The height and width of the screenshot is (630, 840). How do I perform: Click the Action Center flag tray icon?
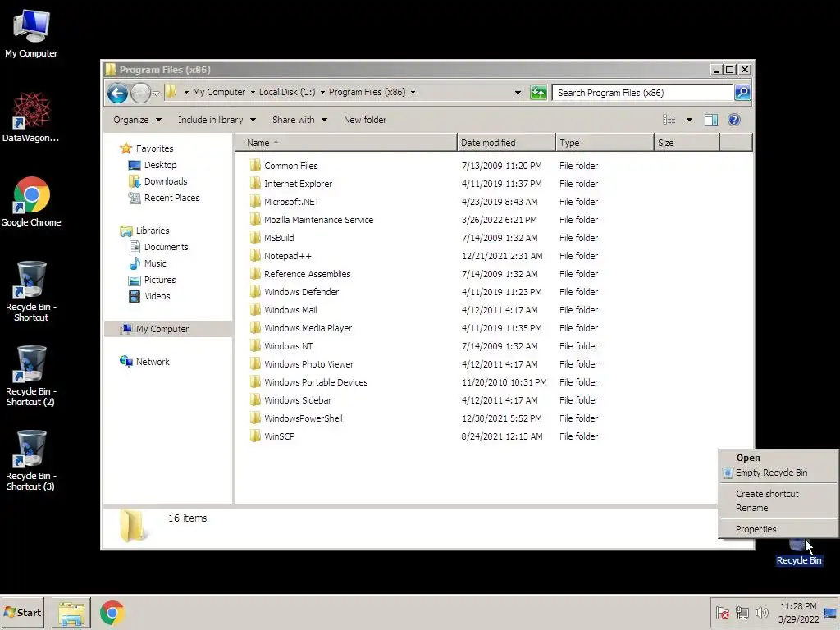point(722,612)
